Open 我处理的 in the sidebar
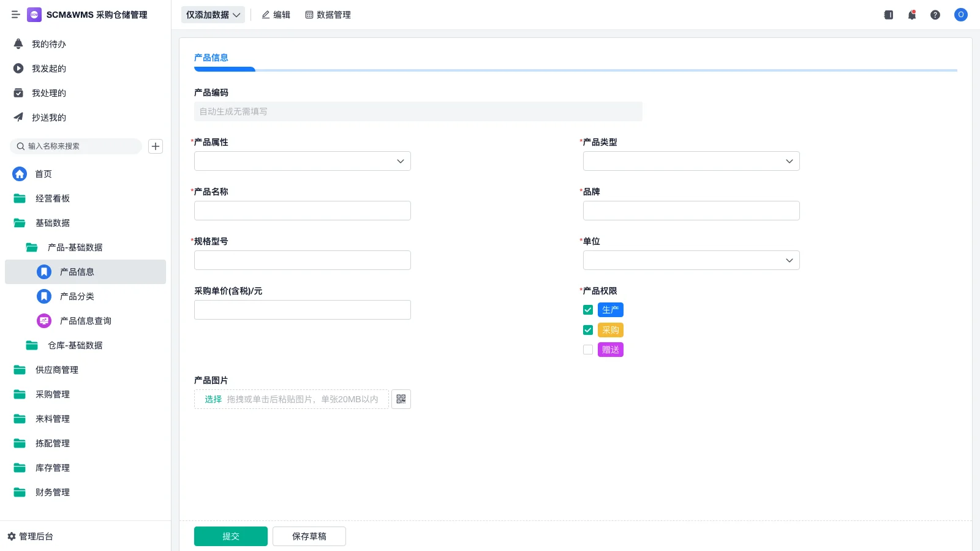Image resolution: width=980 pixels, height=551 pixels. tap(85, 93)
